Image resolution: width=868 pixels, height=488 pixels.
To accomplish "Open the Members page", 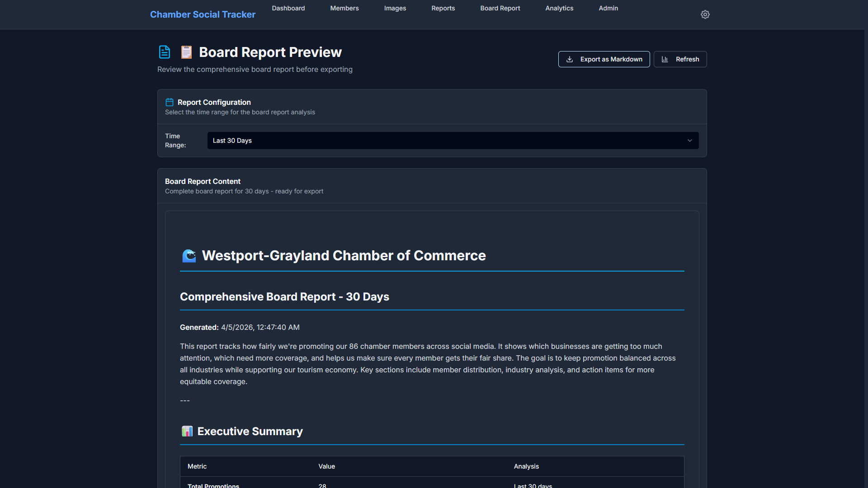I will pos(344,8).
